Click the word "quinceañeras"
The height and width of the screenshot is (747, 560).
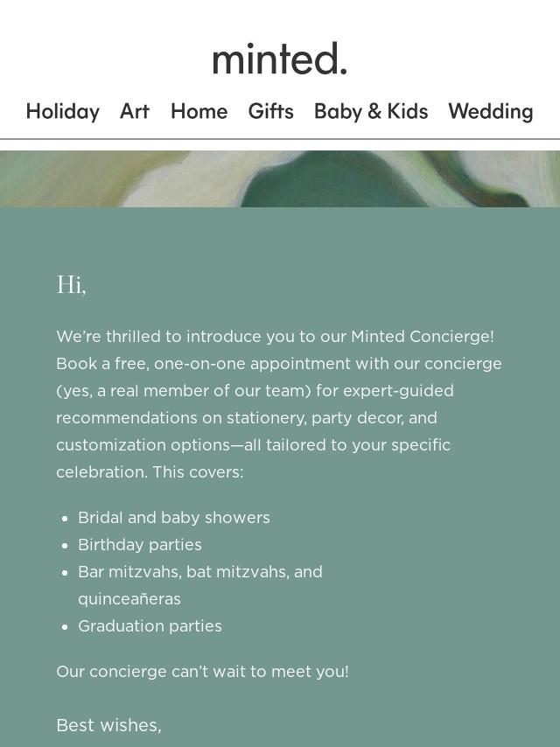129,599
